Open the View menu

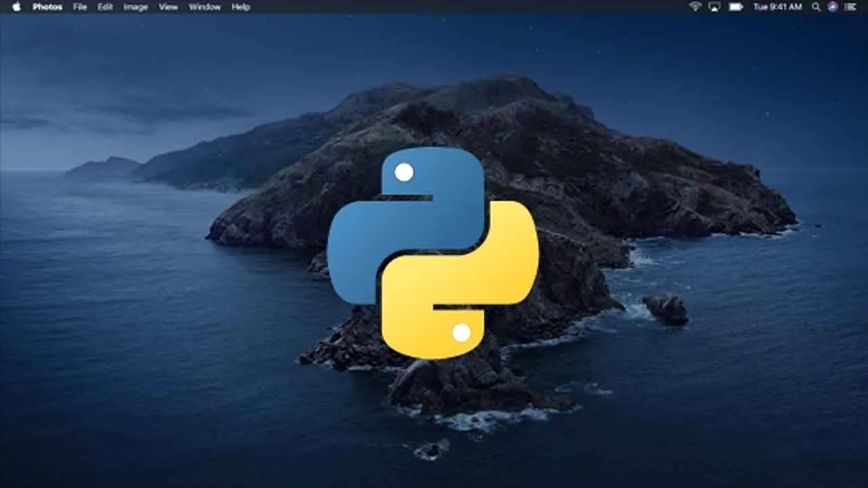pos(168,7)
